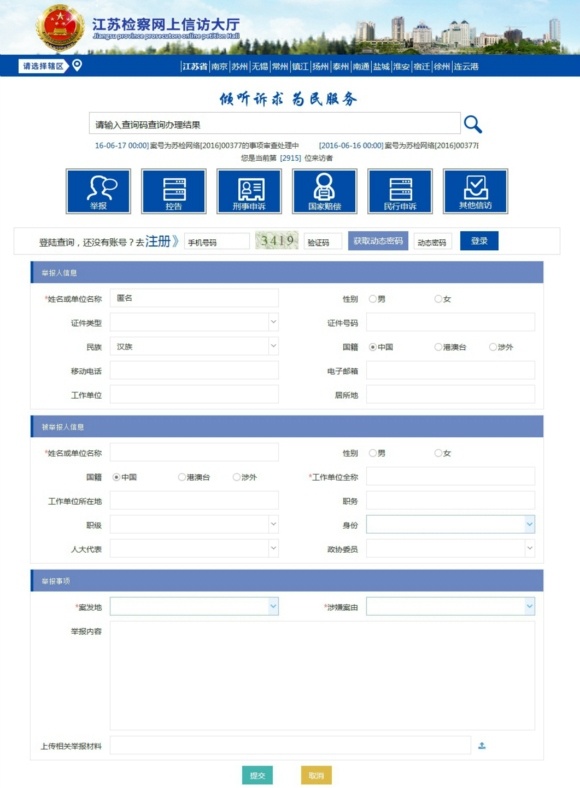This screenshot has width=580, height=788.
Task: Open the 举报 report category tile
Action: pos(99,191)
